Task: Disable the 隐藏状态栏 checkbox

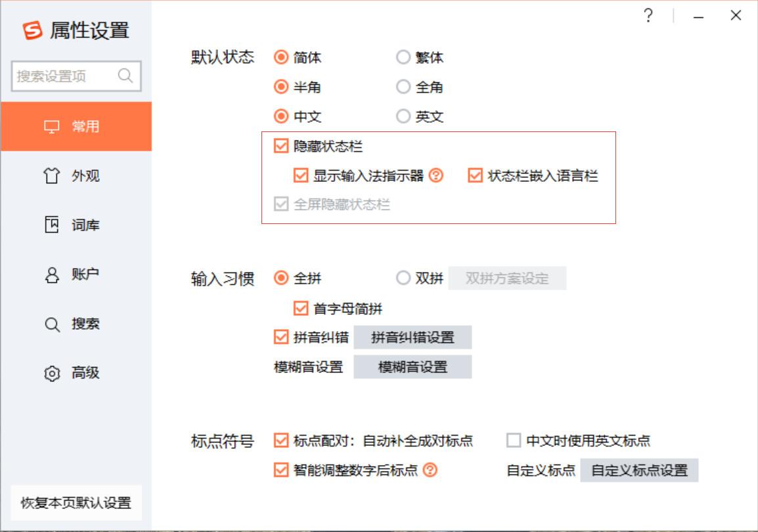Action: (x=280, y=147)
